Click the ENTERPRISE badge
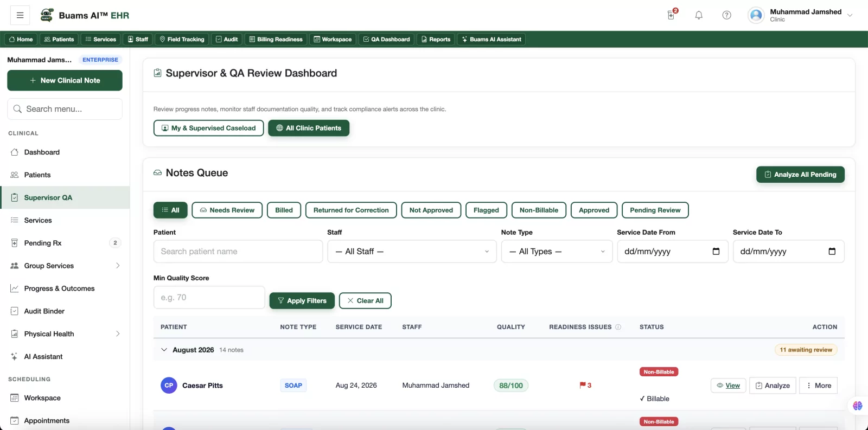 [100, 60]
